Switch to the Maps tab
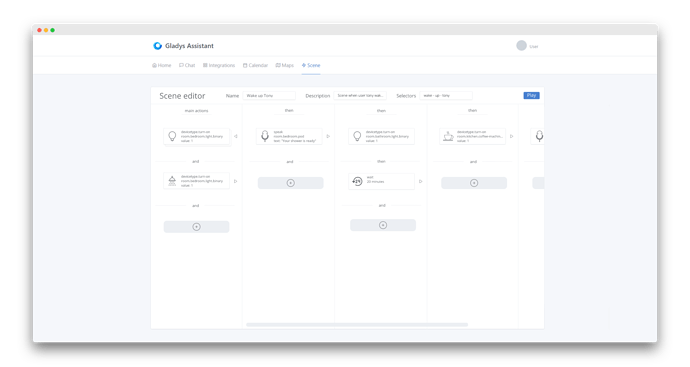 tap(285, 65)
